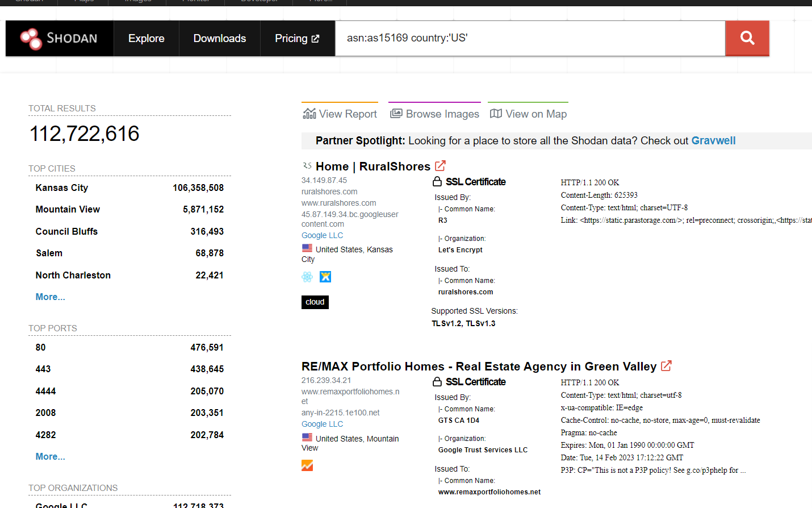Screen dimensions: 812x508
Task: Open the Home | RuralShores result title
Action: tap(373, 166)
